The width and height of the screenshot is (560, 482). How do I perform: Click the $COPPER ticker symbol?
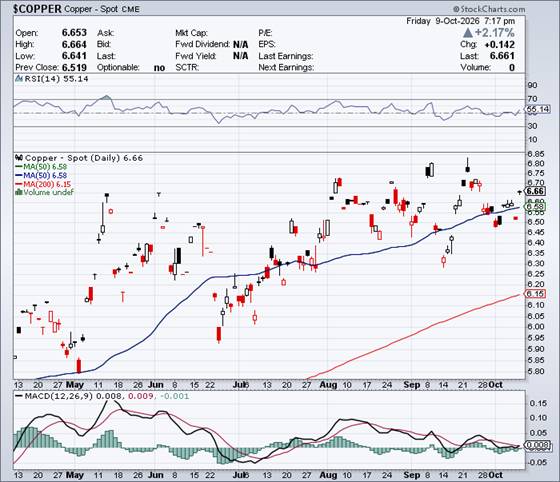tap(37, 9)
